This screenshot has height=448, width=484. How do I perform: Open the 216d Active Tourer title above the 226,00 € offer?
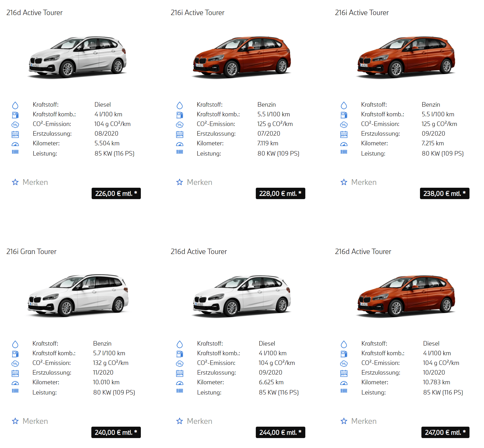pos(34,13)
